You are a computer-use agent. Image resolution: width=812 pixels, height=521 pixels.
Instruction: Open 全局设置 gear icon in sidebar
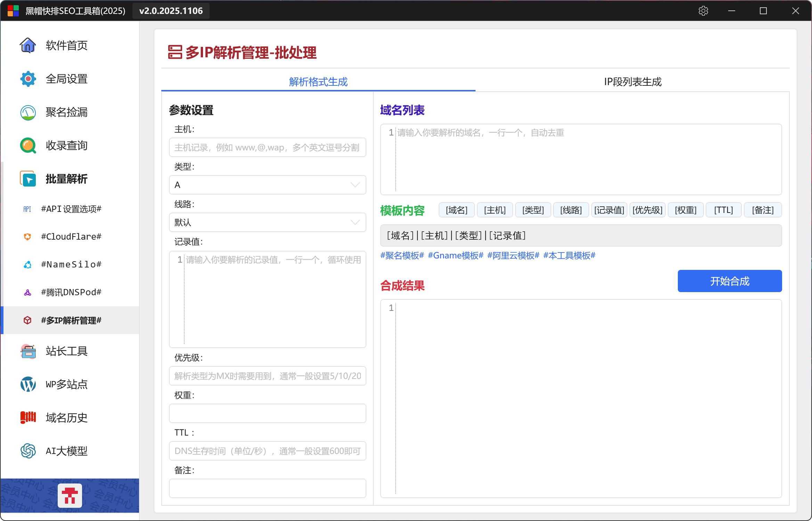[x=28, y=79]
